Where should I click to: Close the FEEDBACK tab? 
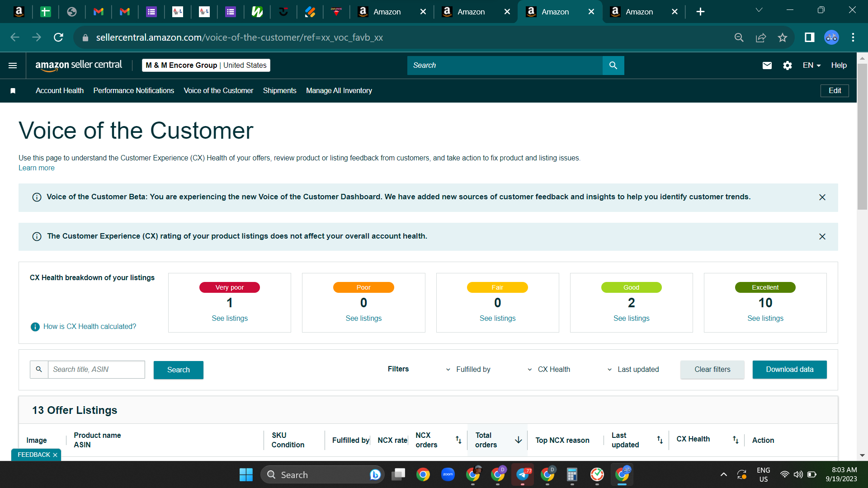coord(55,455)
